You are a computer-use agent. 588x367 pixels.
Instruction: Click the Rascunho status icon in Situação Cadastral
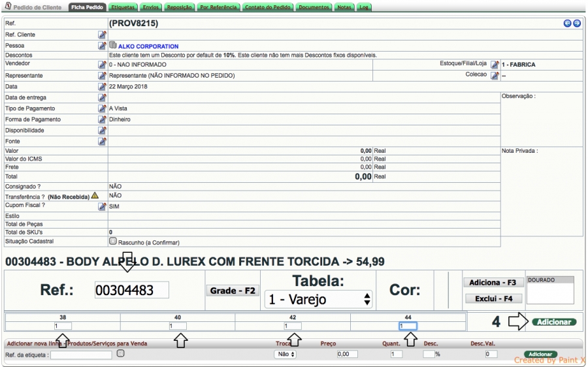coord(112,241)
